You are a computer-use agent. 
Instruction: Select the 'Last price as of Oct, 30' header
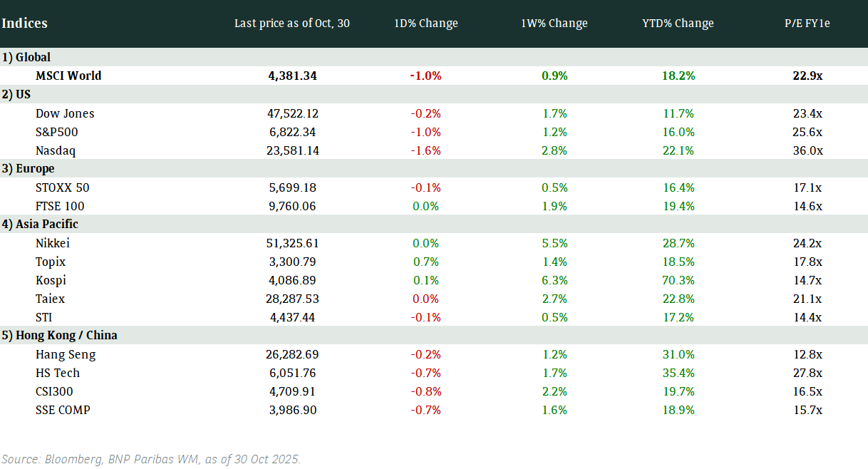pyautogui.click(x=292, y=24)
